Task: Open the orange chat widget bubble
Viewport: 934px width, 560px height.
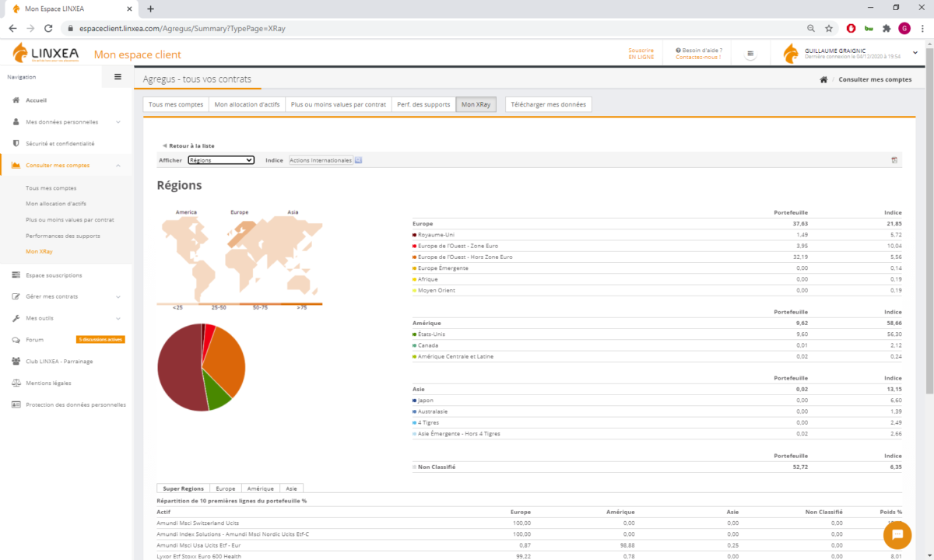Action: point(897,534)
